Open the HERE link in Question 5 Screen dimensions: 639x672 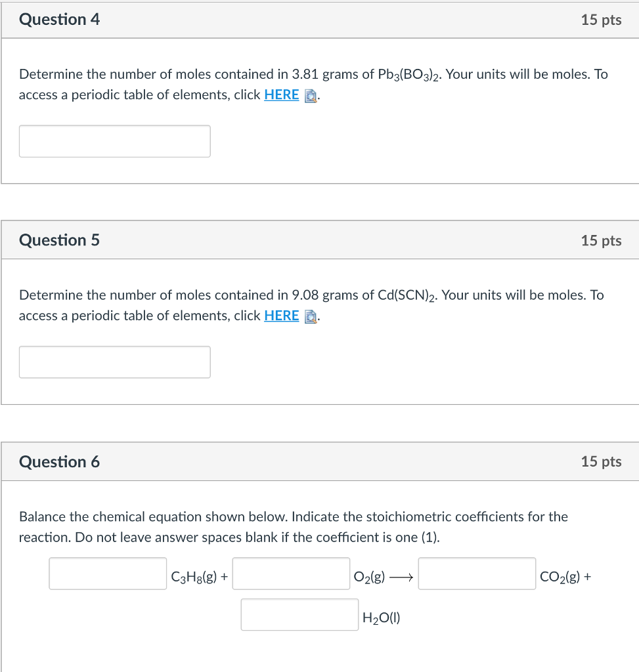click(x=281, y=316)
